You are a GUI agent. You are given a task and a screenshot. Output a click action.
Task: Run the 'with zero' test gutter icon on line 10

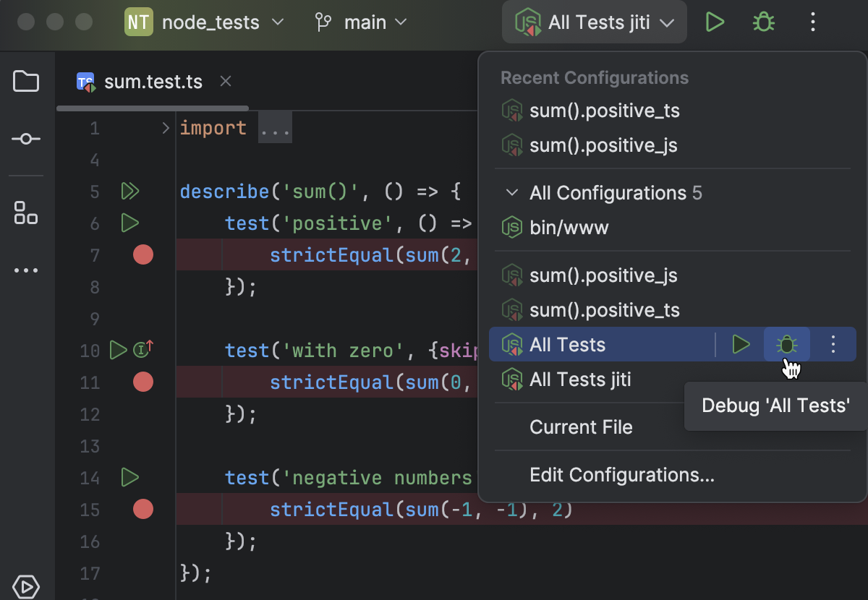pyautogui.click(x=119, y=351)
